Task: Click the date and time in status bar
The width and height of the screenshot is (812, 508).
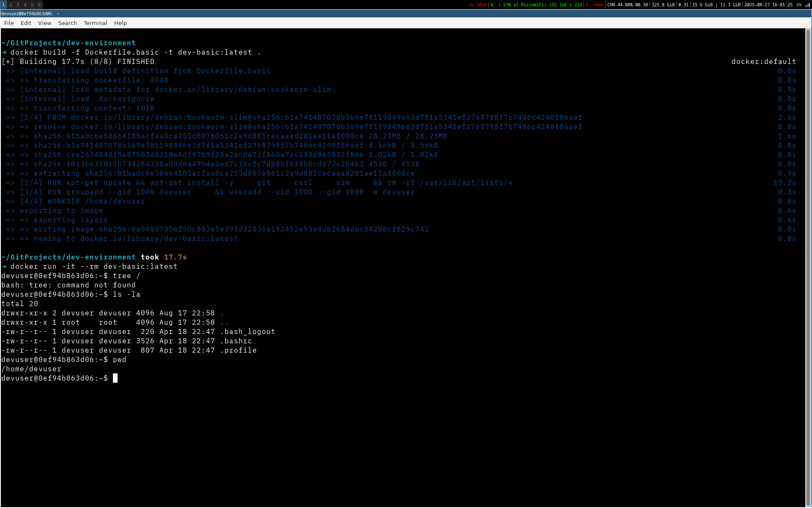Action: tap(768, 5)
